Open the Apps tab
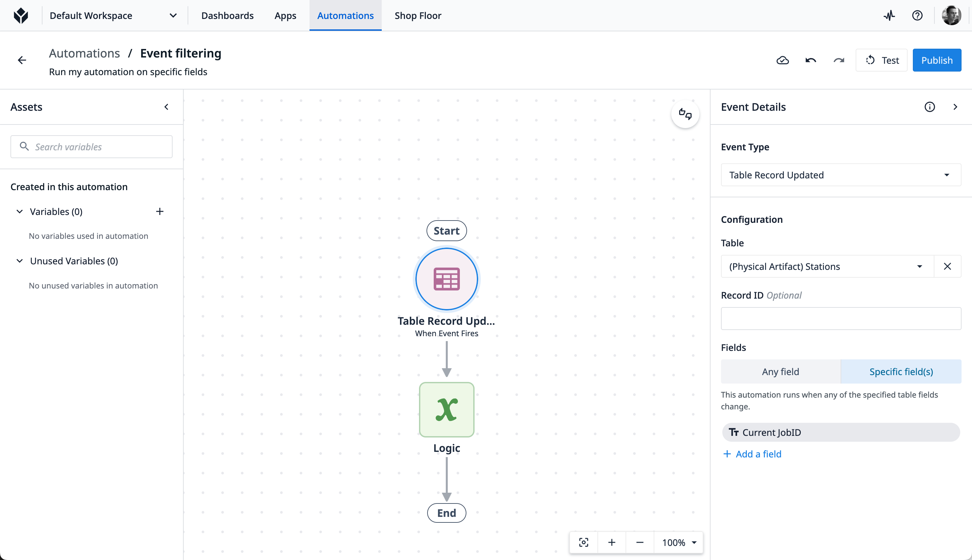This screenshot has width=972, height=560. tap(285, 15)
